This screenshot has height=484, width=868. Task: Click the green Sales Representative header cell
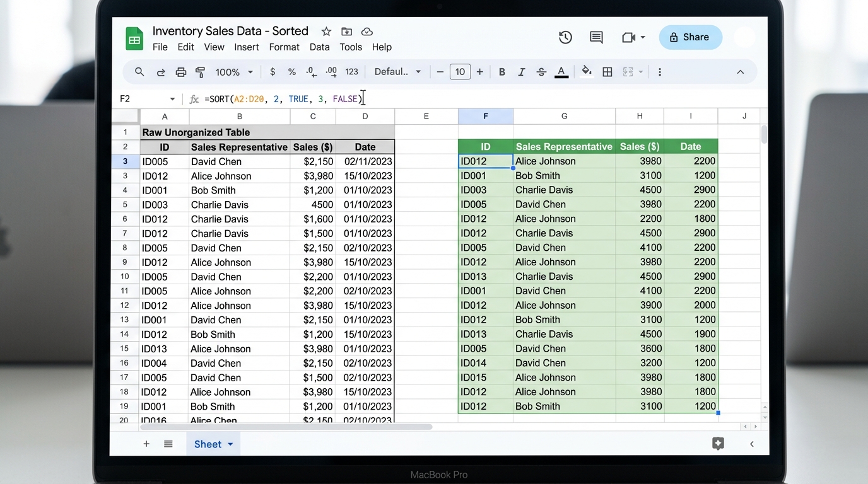point(565,146)
